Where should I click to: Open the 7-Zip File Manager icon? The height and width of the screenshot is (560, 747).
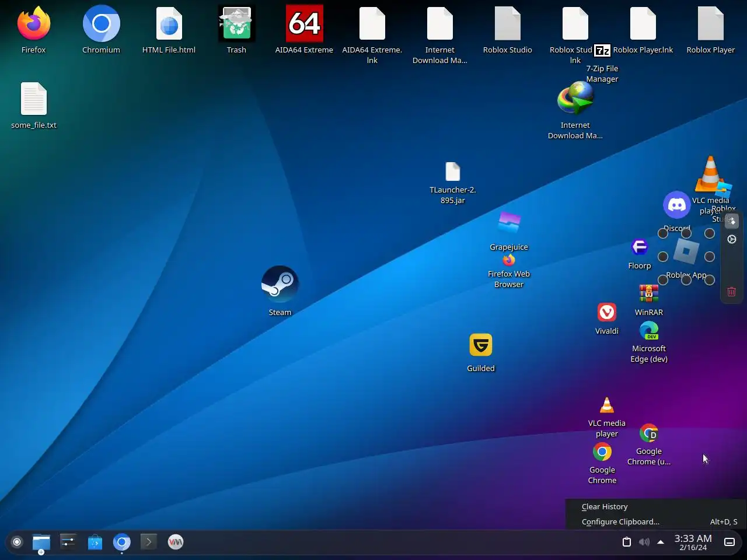pos(602,51)
